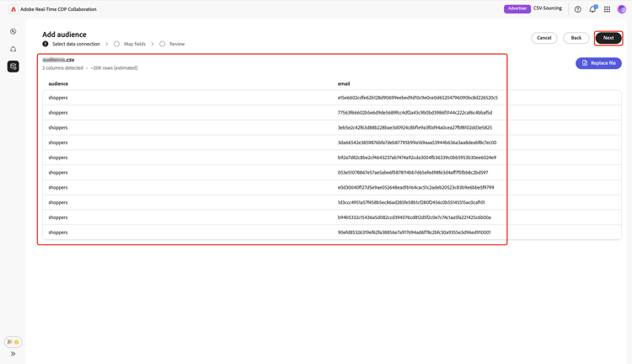Screen dimensions: 632x364
Task: Click the Adobe Real-Time CDP Collaboration title
Action: pos(58,9)
